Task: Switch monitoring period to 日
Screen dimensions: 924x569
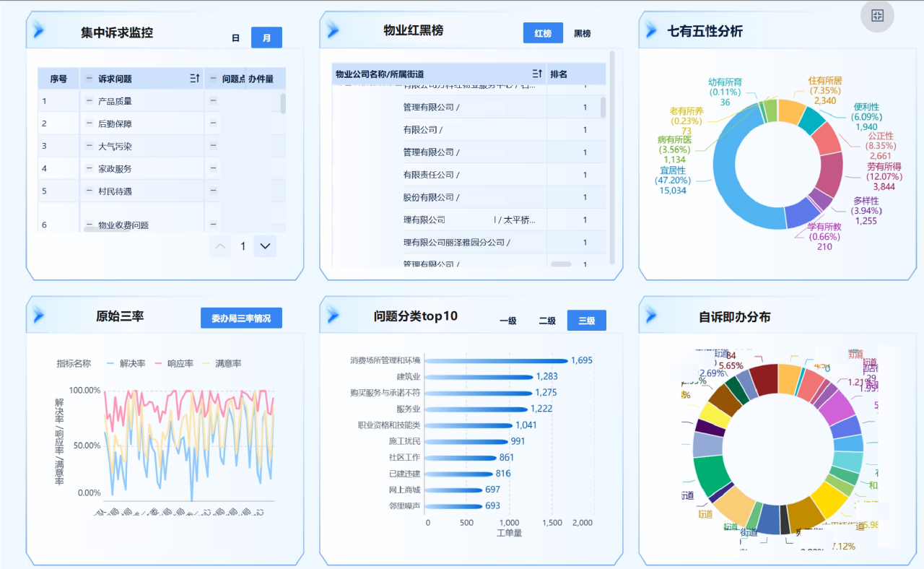Action: (x=235, y=38)
